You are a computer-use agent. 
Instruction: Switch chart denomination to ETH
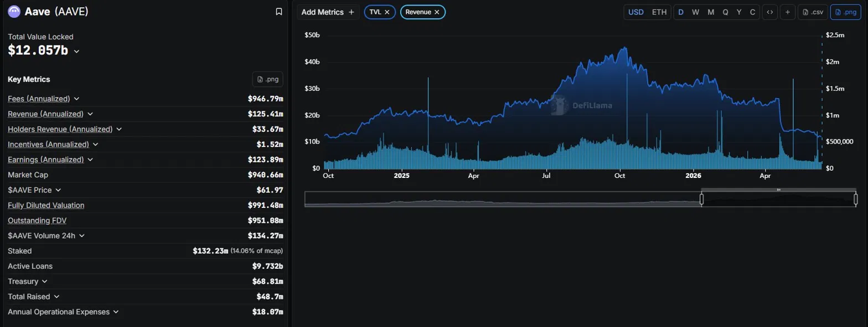[659, 12]
